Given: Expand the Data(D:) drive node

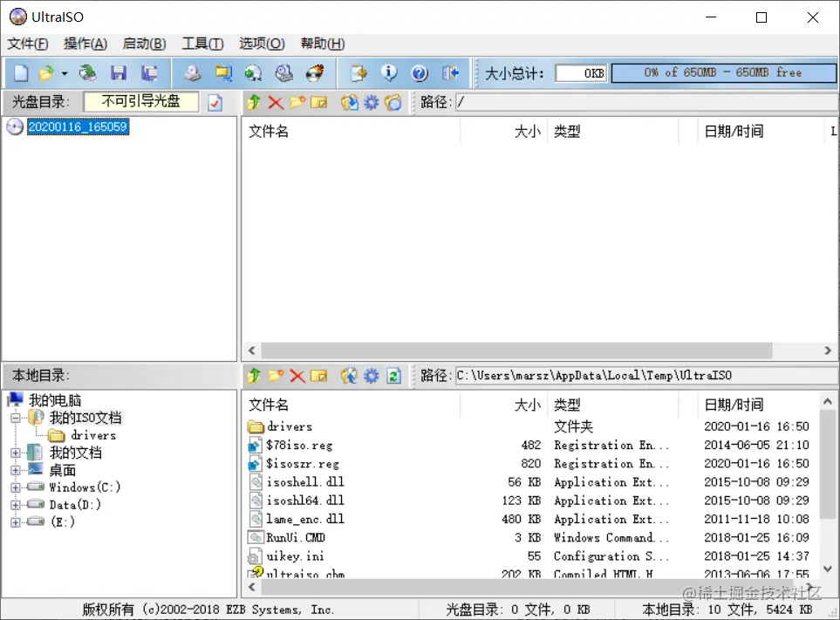Looking at the screenshot, I should pos(16,505).
